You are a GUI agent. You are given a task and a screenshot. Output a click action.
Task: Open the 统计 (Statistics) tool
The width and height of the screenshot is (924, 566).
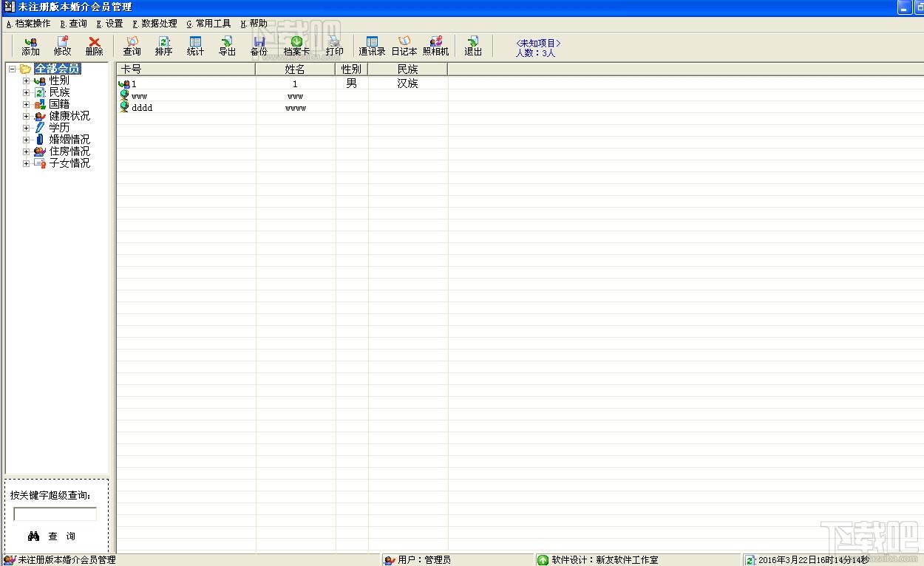coord(195,46)
